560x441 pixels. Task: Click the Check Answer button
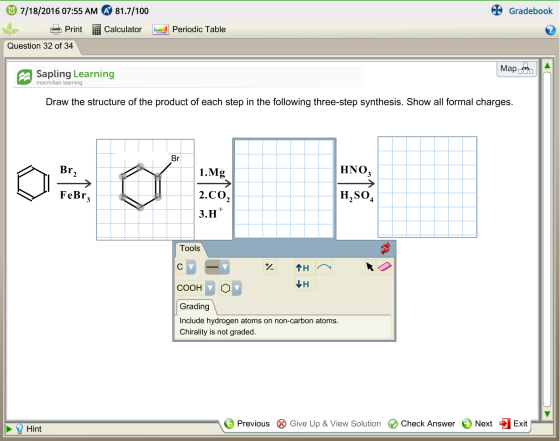(x=421, y=424)
